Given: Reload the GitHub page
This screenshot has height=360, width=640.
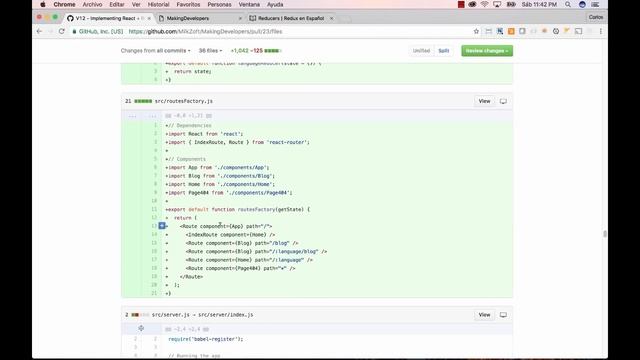Looking at the screenshot, I should tap(62, 31).
